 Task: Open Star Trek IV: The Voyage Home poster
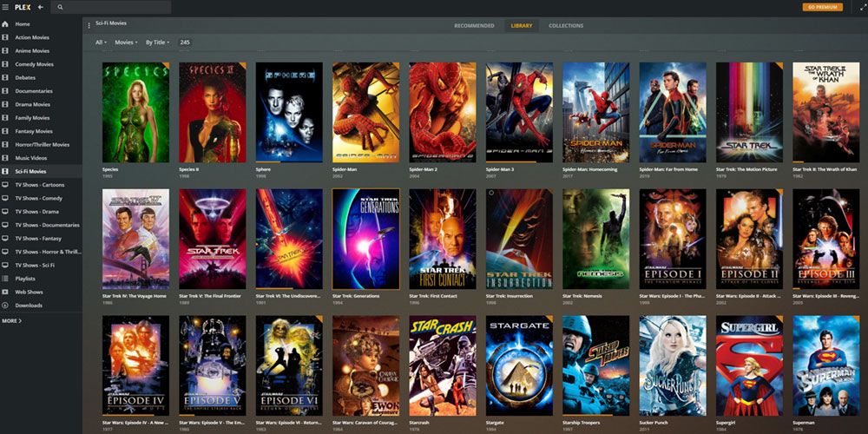pyautogui.click(x=135, y=239)
